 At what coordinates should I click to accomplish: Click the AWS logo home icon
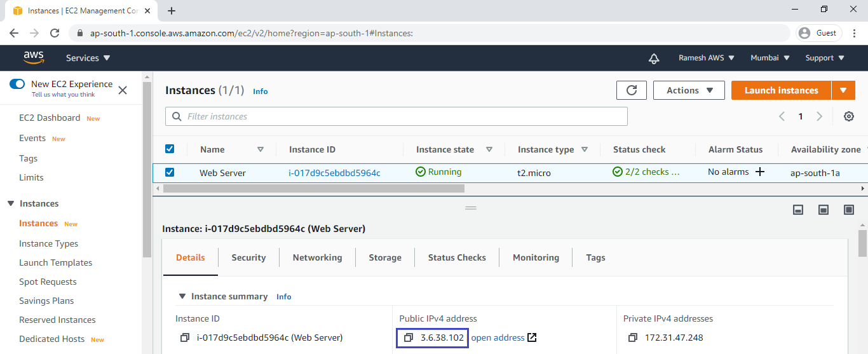[34, 58]
